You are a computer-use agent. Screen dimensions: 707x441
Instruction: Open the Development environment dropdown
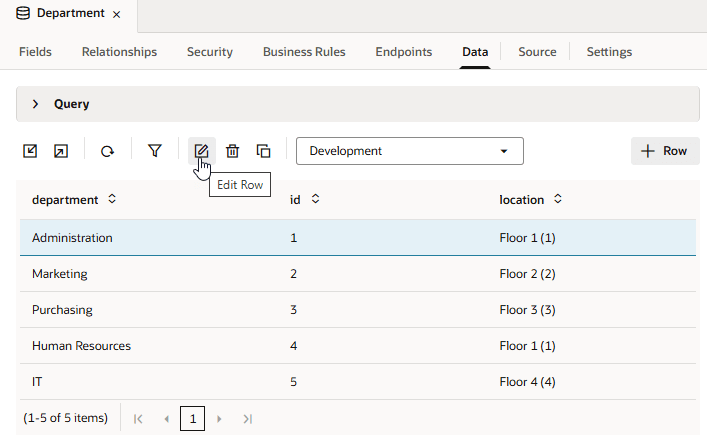(x=410, y=151)
